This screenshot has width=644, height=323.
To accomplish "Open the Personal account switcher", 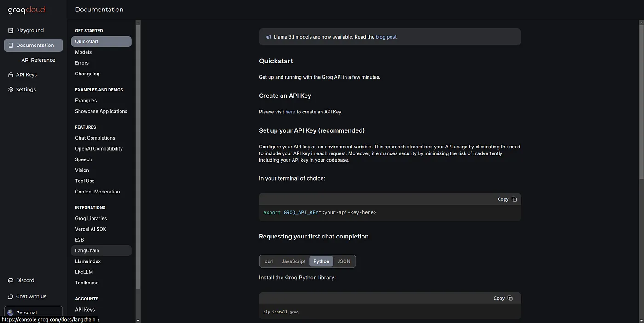I will tap(33, 312).
